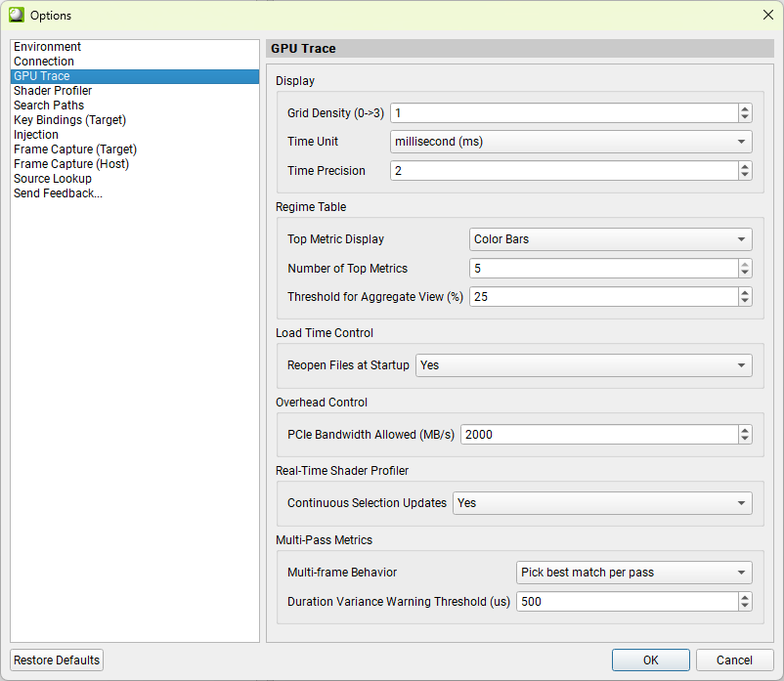Open the Time Unit dropdown
This screenshot has height=681, width=784.
(x=571, y=142)
